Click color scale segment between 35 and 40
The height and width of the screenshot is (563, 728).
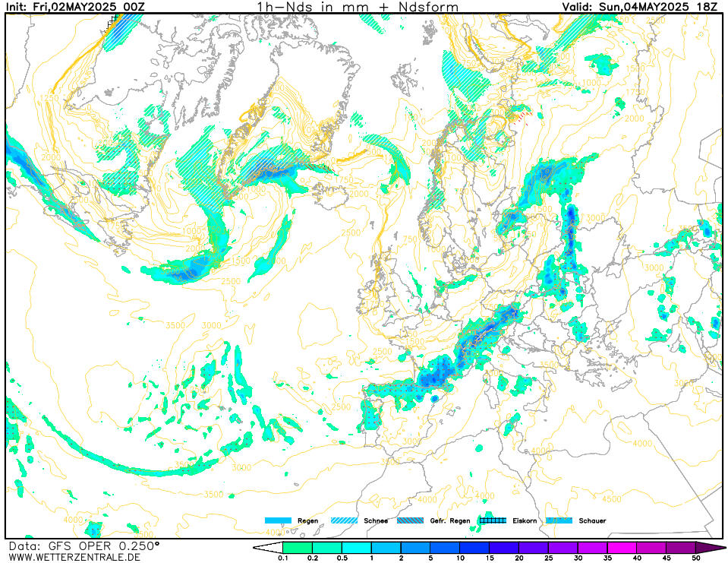point(622,547)
